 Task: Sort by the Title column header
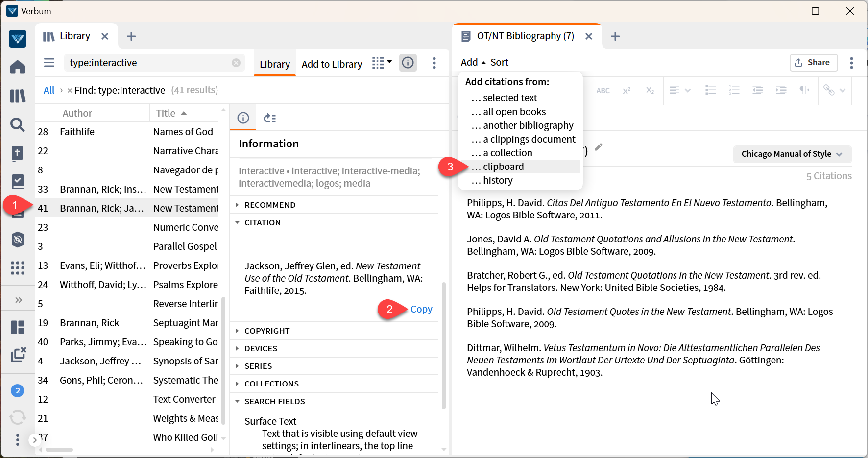click(x=171, y=113)
